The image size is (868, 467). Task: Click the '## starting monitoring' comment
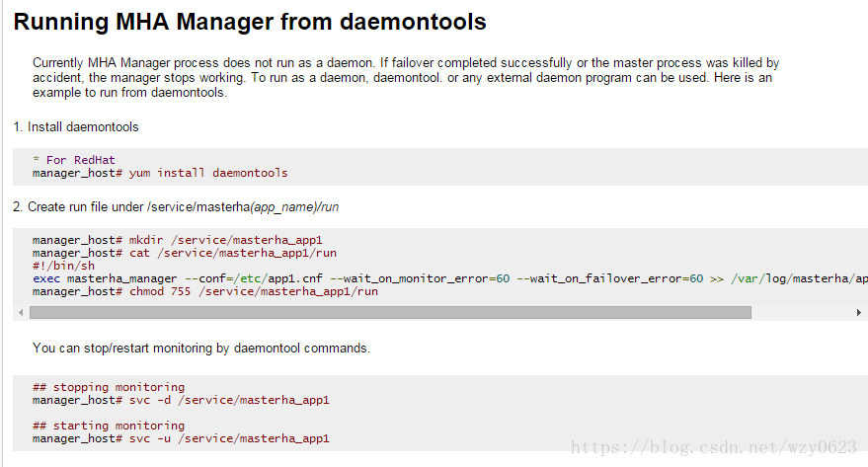click(x=109, y=426)
